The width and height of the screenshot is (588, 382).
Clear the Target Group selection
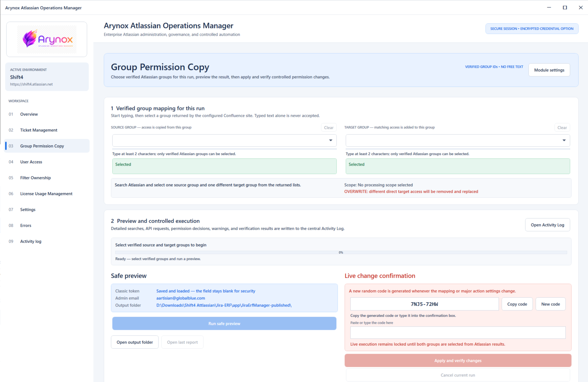point(562,127)
